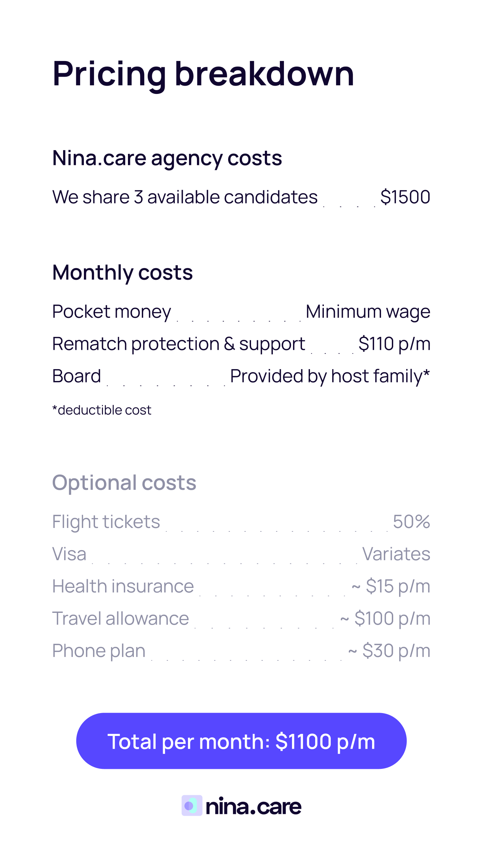Select the Optional costs heading
The height and width of the screenshot is (868, 483).
pos(124,483)
